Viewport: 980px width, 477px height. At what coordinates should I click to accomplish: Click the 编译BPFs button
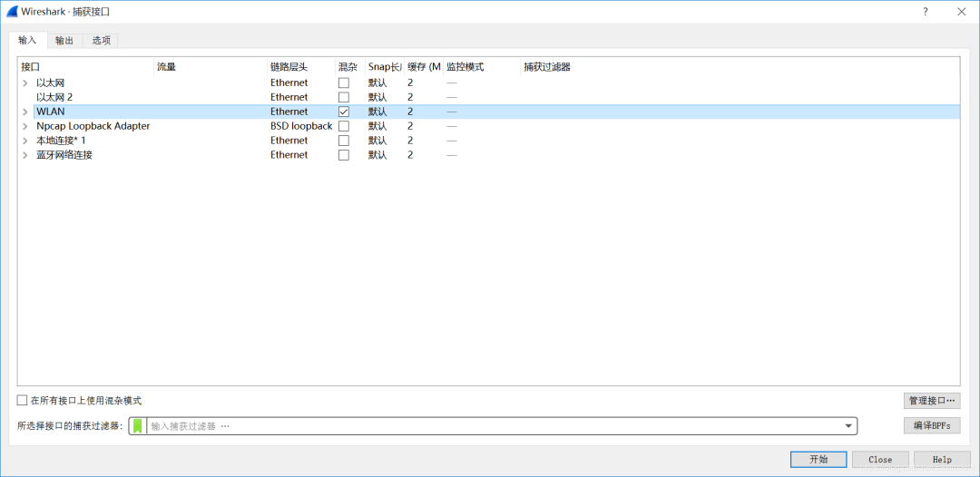[931, 426]
